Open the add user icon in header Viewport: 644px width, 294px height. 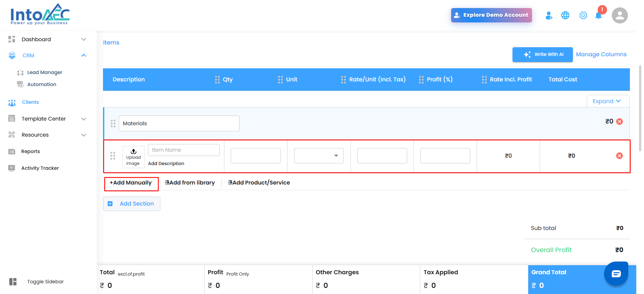point(549,15)
